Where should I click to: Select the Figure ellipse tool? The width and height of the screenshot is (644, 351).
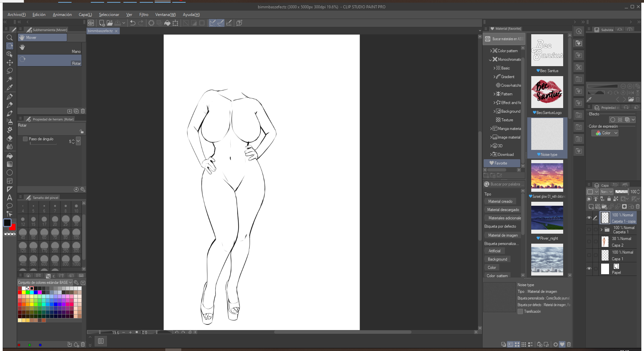[10, 173]
